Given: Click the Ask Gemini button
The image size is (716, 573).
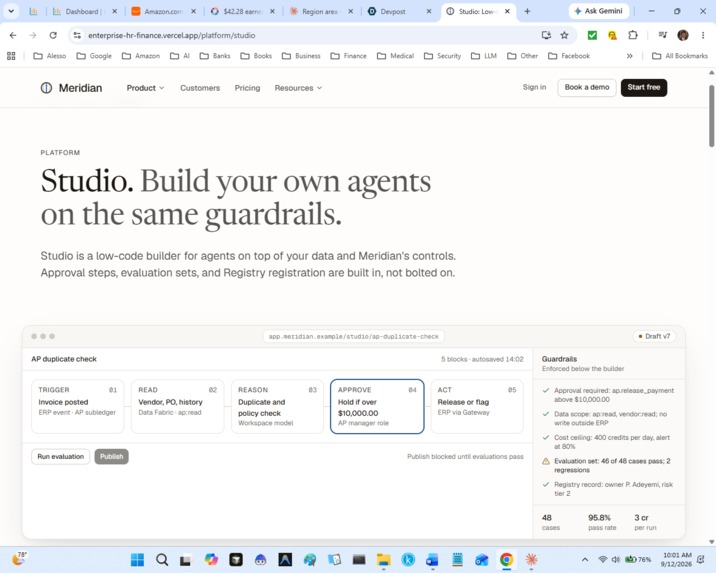Looking at the screenshot, I should click(x=599, y=11).
